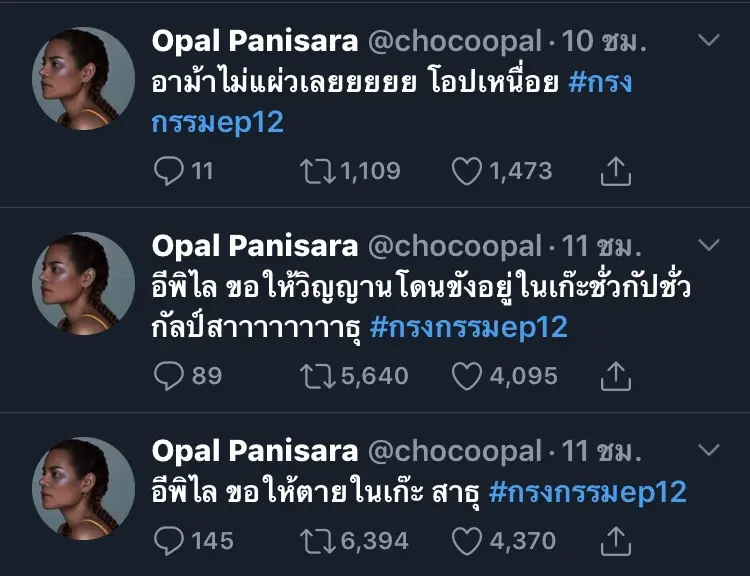The image size is (750, 576).
Task: Open the Opal Panisara name on the third tweet
Action: coord(254,451)
